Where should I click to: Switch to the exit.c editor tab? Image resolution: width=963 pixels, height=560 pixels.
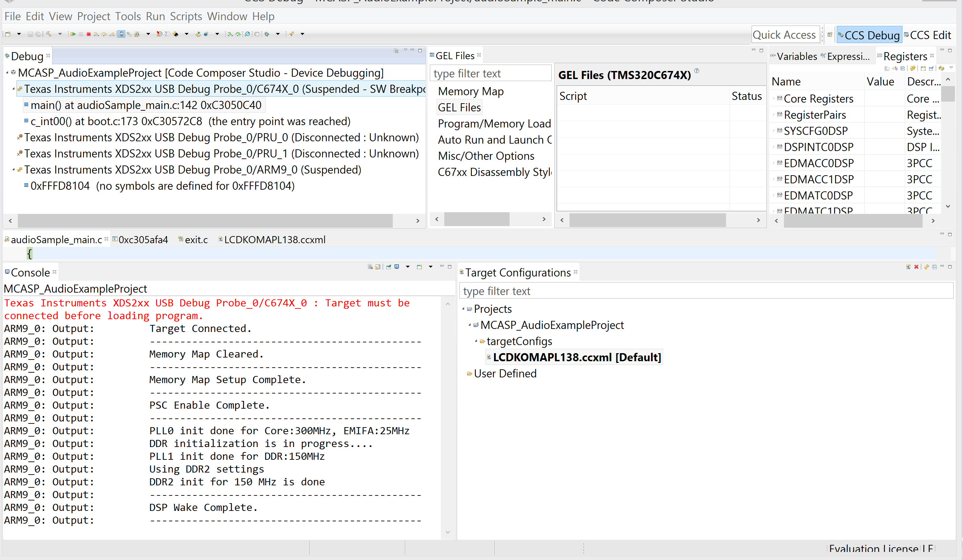click(x=193, y=240)
